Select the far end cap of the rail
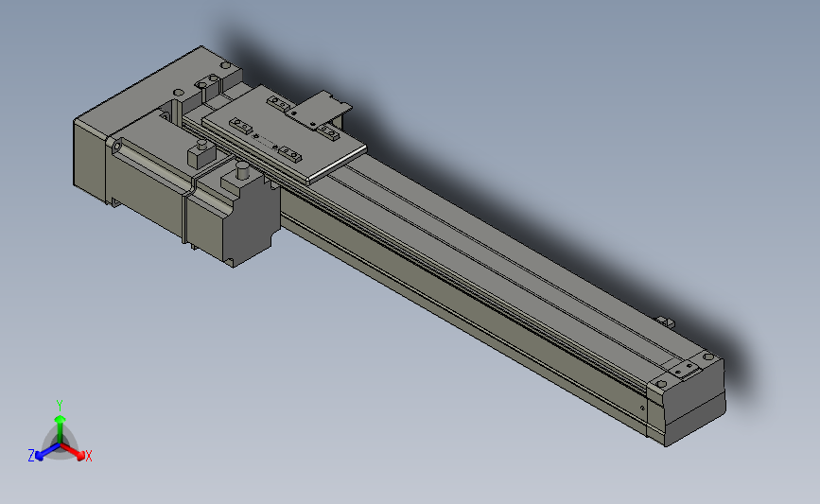Viewport: 820px width, 504px height. pyautogui.click(x=686, y=398)
